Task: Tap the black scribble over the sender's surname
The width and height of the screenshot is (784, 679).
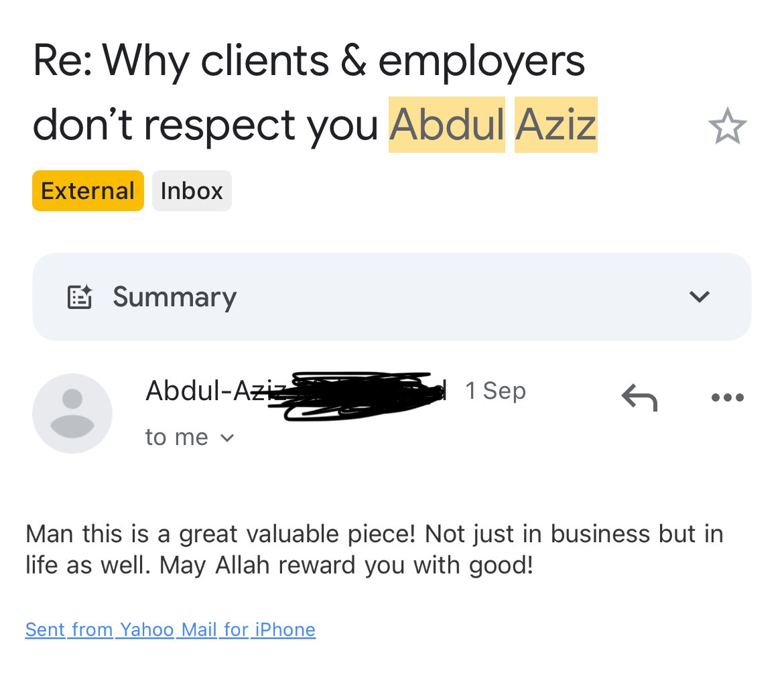Action: tap(362, 395)
